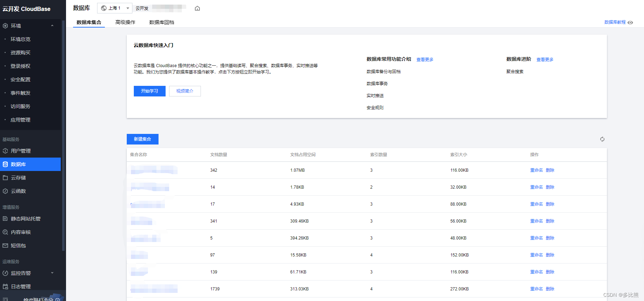Image resolution: width=644 pixels, height=301 pixels.
Task: Switch to 数据库集合 tab
Action: (89, 22)
